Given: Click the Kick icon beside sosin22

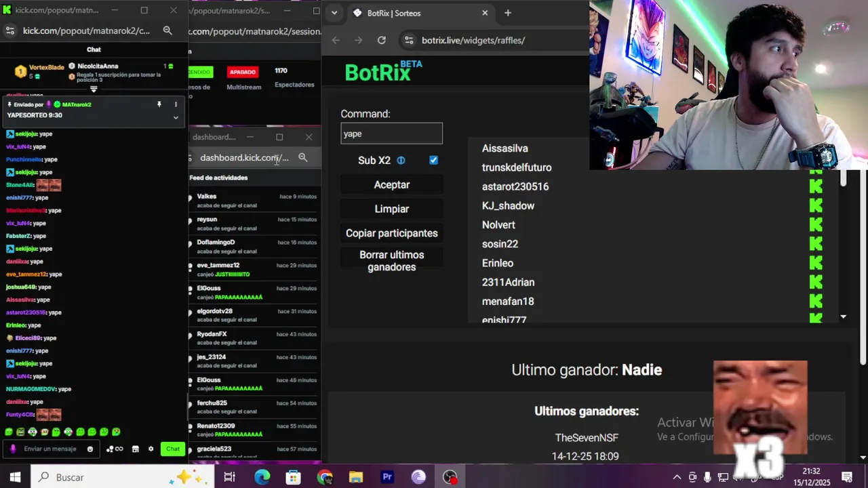Looking at the screenshot, I should pyautogui.click(x=816, y=244).
